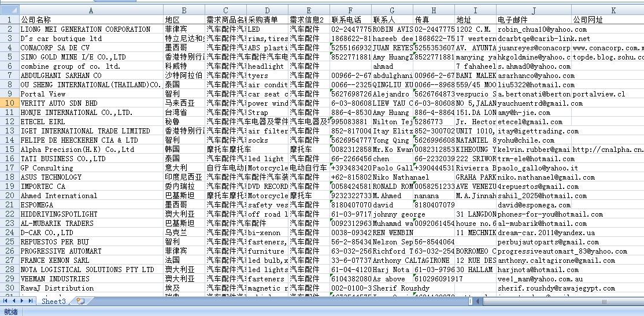Select cell ETECEL EIRL
The height and width of the screenshot is (316, 644).
91,121
